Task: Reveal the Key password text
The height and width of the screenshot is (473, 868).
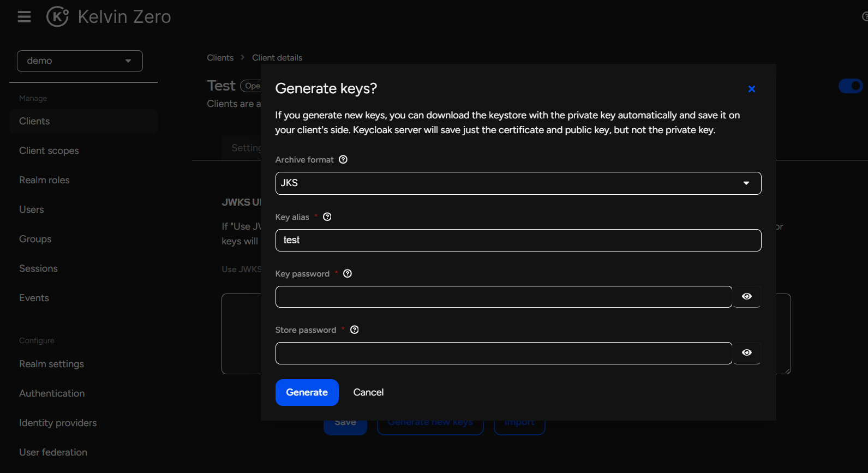Action: point(747,297)
